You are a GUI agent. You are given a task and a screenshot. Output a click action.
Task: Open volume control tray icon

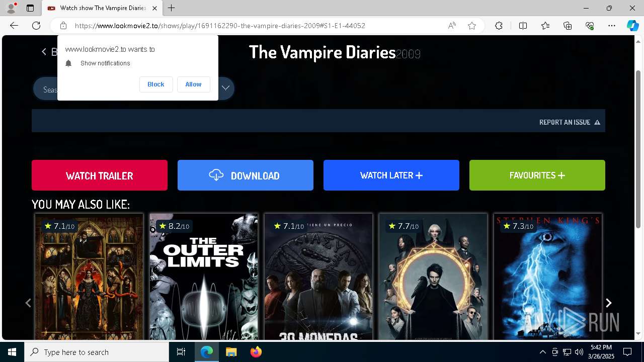579,352
